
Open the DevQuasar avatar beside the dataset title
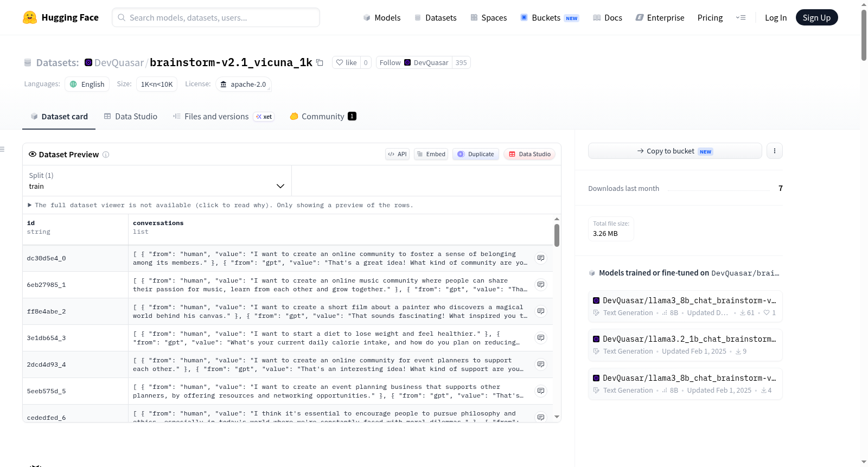point(88,62)
